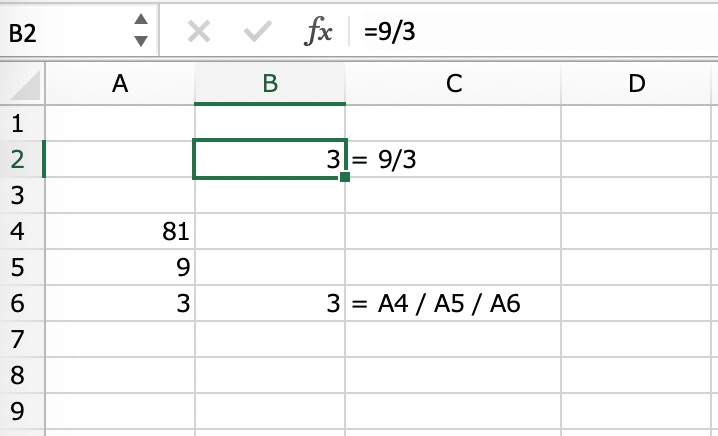Click the Name Box showing B2
Image resolution: width=718 pixels, height=436 pixels.
pos(60,32)
